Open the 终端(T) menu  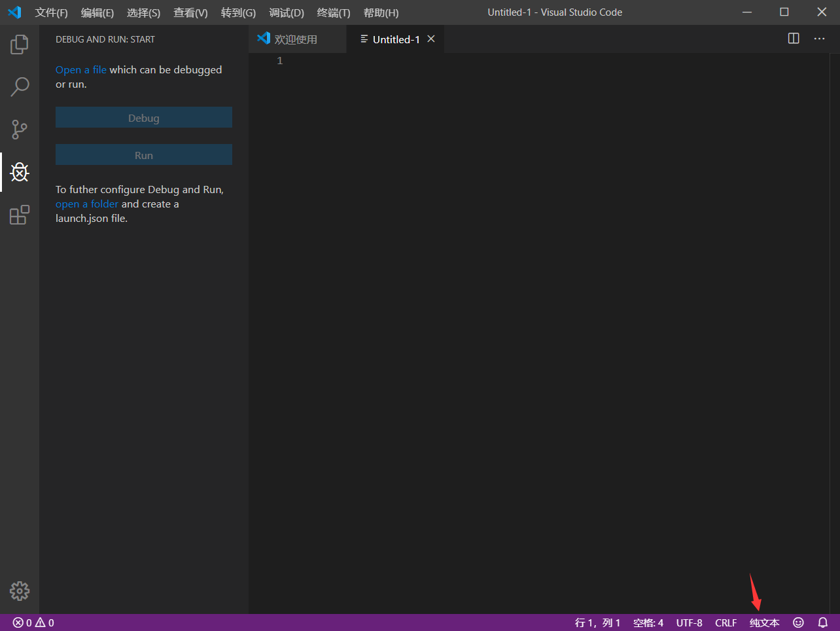(334, 12)
